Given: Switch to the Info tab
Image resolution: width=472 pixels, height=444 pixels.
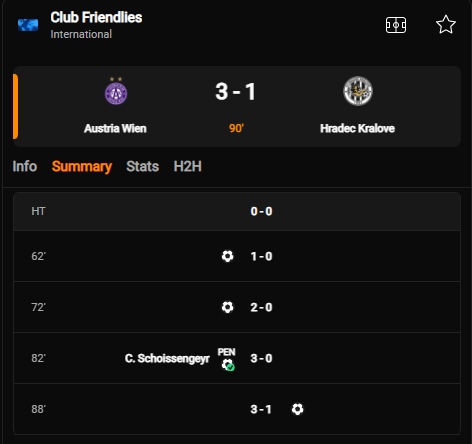Looking at the screenshot, I should pos(25,166).
